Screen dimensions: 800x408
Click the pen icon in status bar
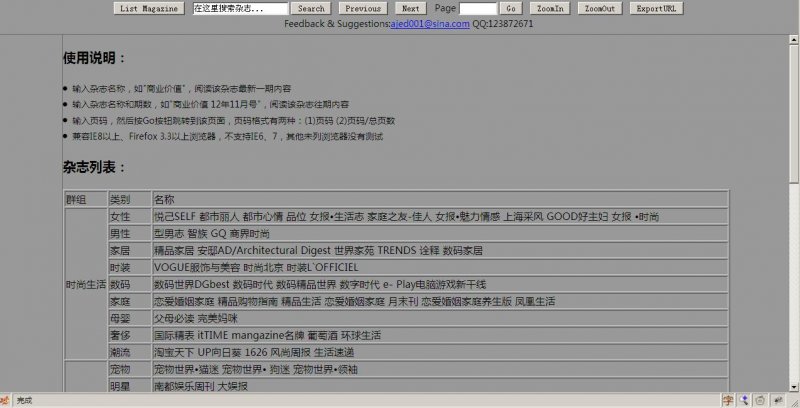pyautogui.click(x=778, y=400)
